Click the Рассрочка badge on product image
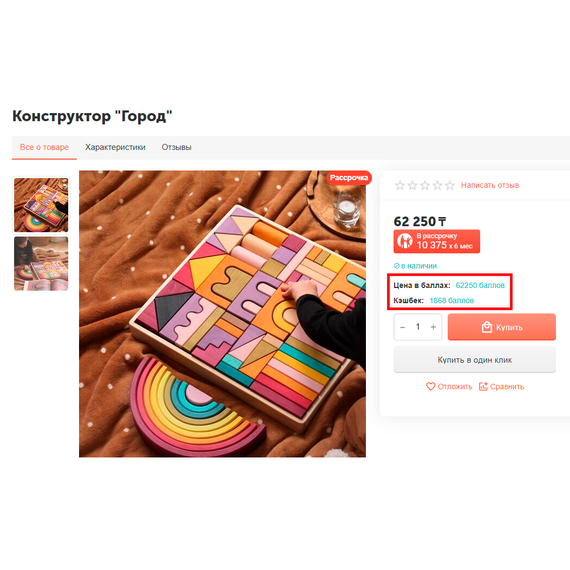Image resolution: width=570 pixels, height=570 pixels. [x=349, y=178]
